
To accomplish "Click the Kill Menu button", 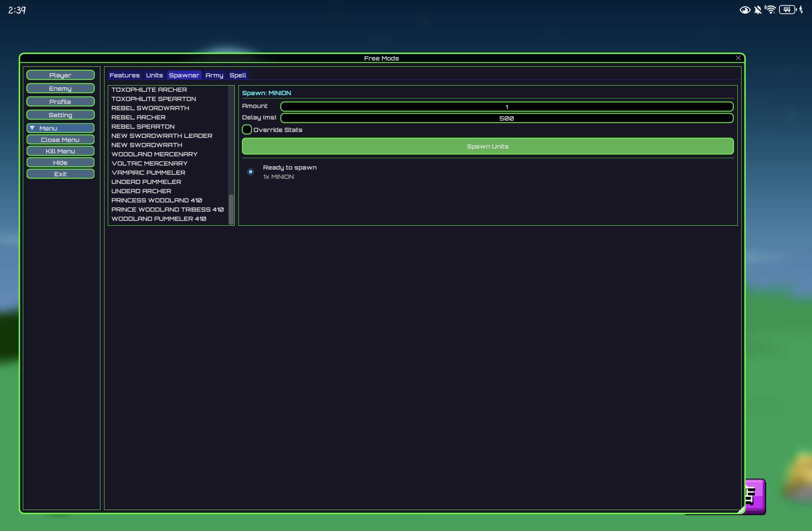I will click(60, 151).
